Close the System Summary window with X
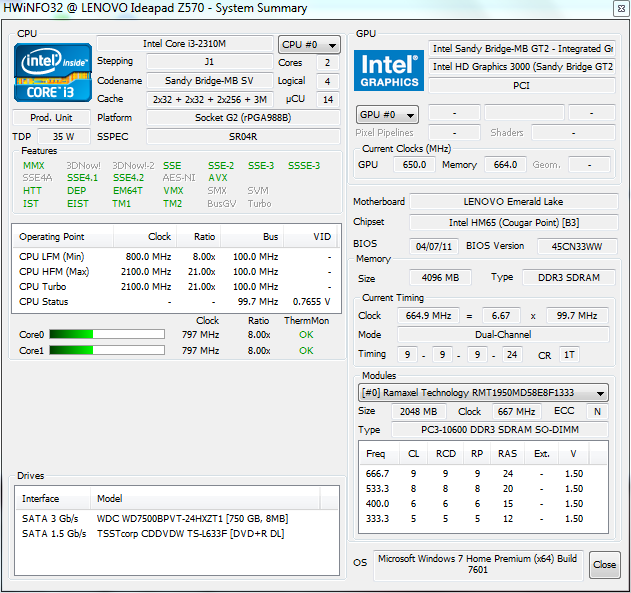The image size is (631, 593). pyautogui.click(x=622, y=8)
